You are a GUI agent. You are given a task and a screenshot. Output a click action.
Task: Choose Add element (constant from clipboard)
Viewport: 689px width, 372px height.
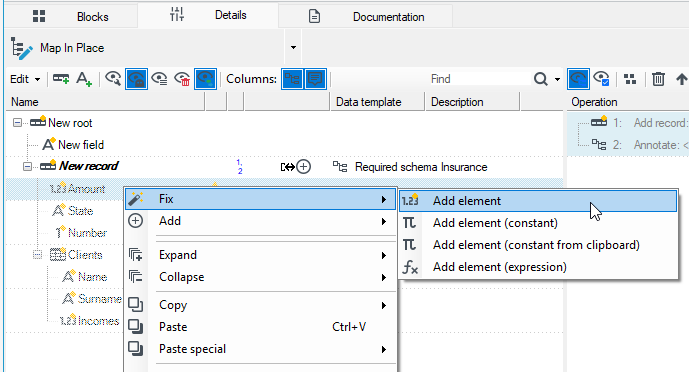click(538, 245)
